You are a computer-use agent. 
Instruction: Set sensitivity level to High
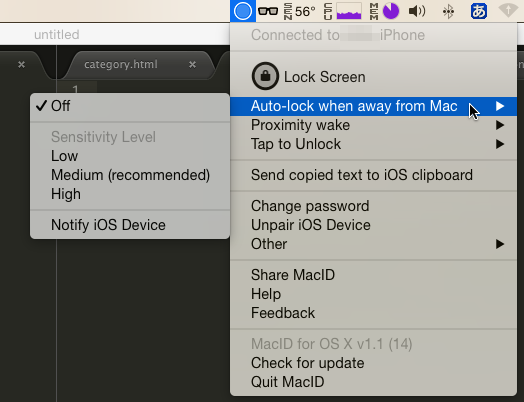(130, 194)
